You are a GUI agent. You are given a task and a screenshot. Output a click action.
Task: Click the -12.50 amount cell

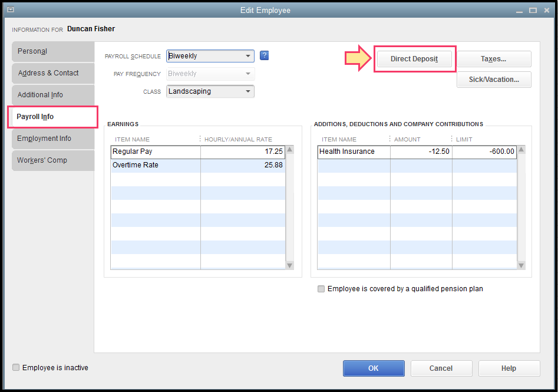pos(421,151)
